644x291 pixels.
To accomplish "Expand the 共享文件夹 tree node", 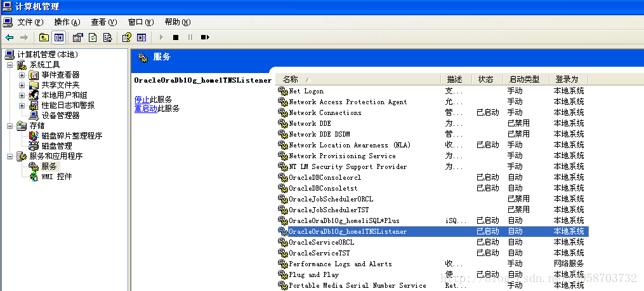I will click(22, 85).
